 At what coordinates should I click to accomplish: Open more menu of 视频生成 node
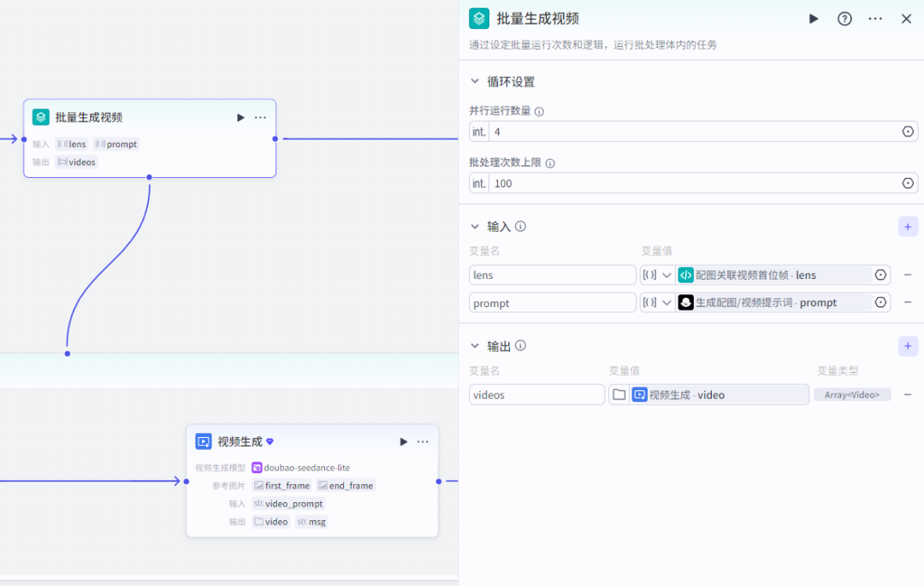(x=423, y=441)
